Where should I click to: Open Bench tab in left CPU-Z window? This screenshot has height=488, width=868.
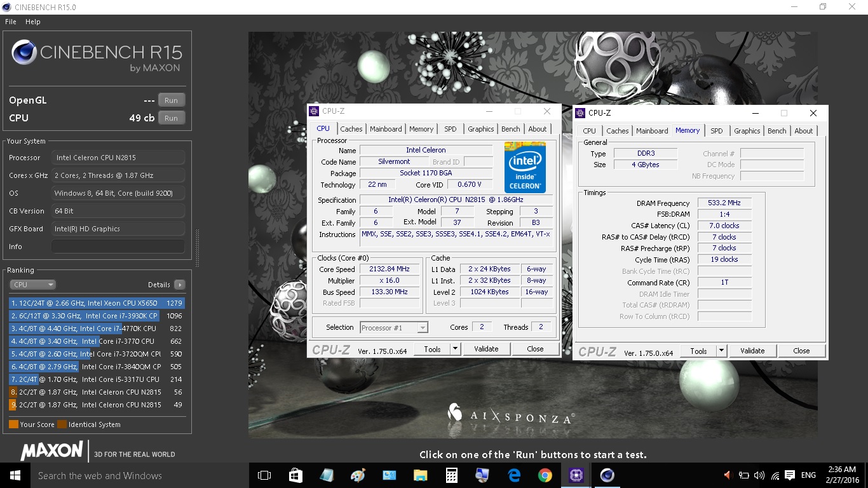click(511, 129)
